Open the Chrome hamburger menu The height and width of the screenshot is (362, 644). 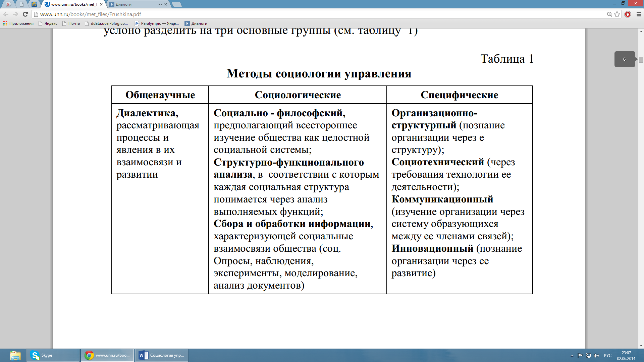pos(639,14)
